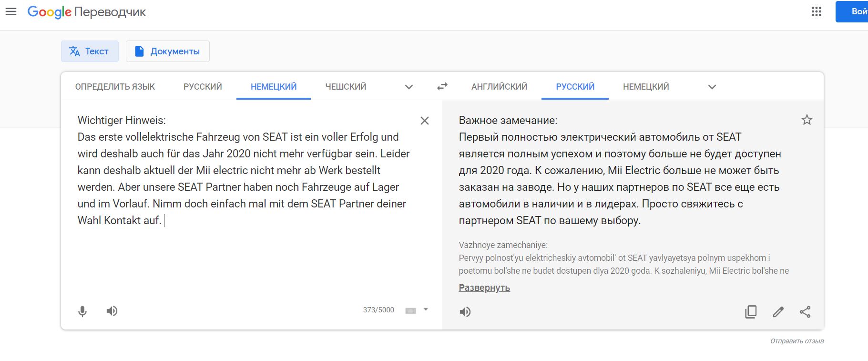
Task: Select РУССКИЙ as source language
Action: 203,86
